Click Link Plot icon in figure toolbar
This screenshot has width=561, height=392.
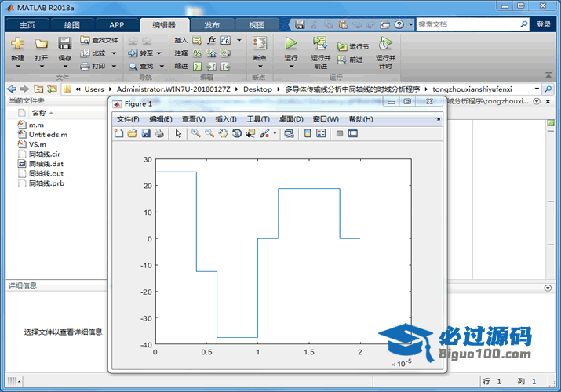289,133
